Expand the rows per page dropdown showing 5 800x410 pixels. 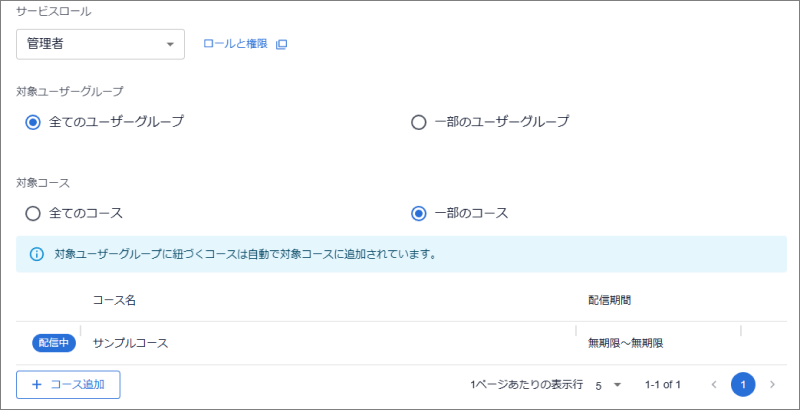(609, 385)
